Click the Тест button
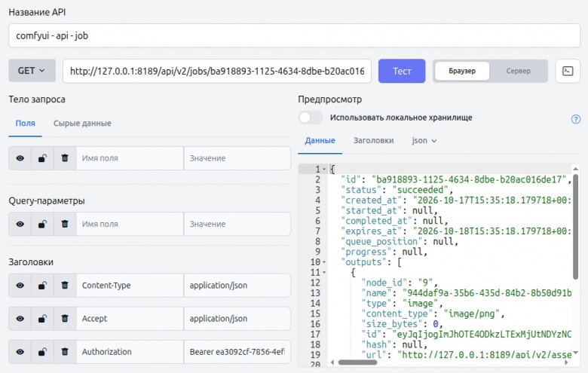 [x=402, y=71]
